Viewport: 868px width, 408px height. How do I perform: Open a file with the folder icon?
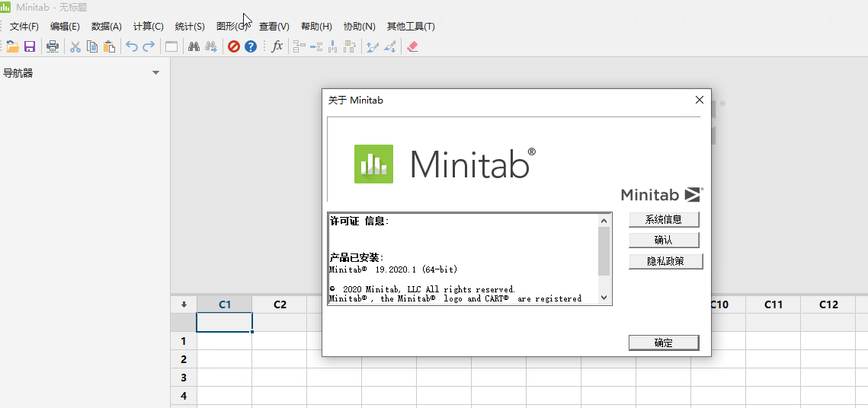13,46
